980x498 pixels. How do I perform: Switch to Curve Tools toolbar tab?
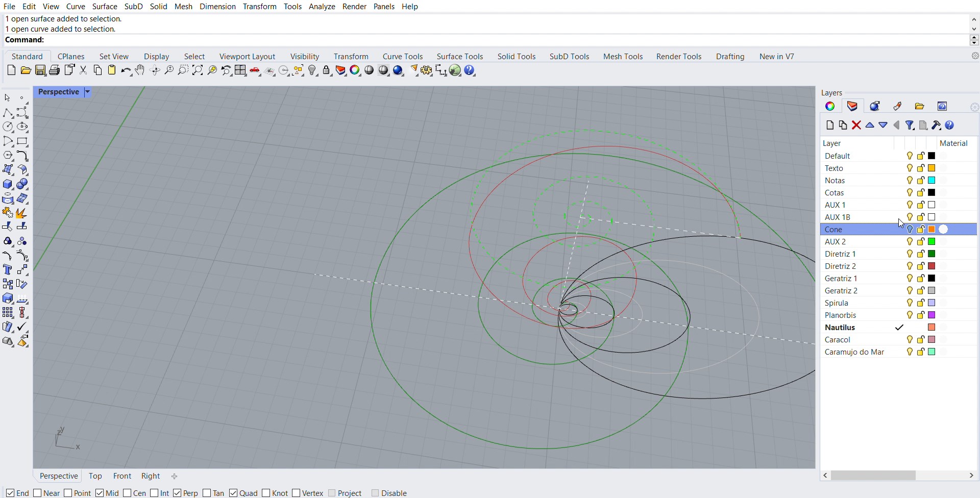403,57
